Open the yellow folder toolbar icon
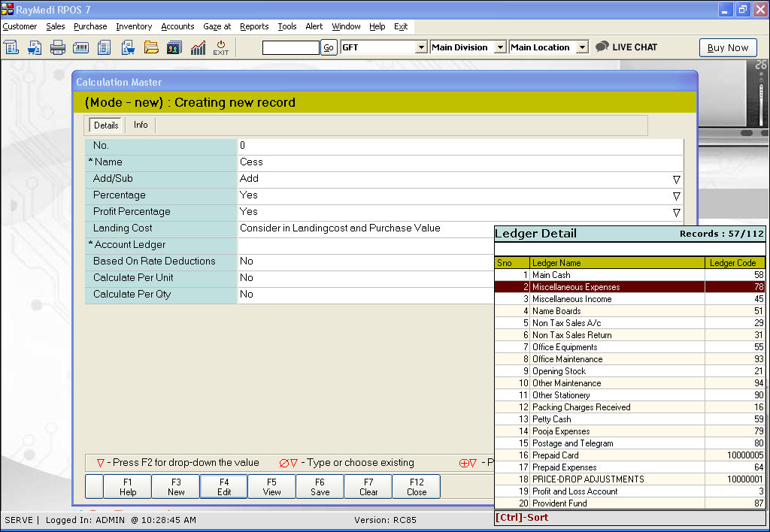 click(x=151, y=47)
